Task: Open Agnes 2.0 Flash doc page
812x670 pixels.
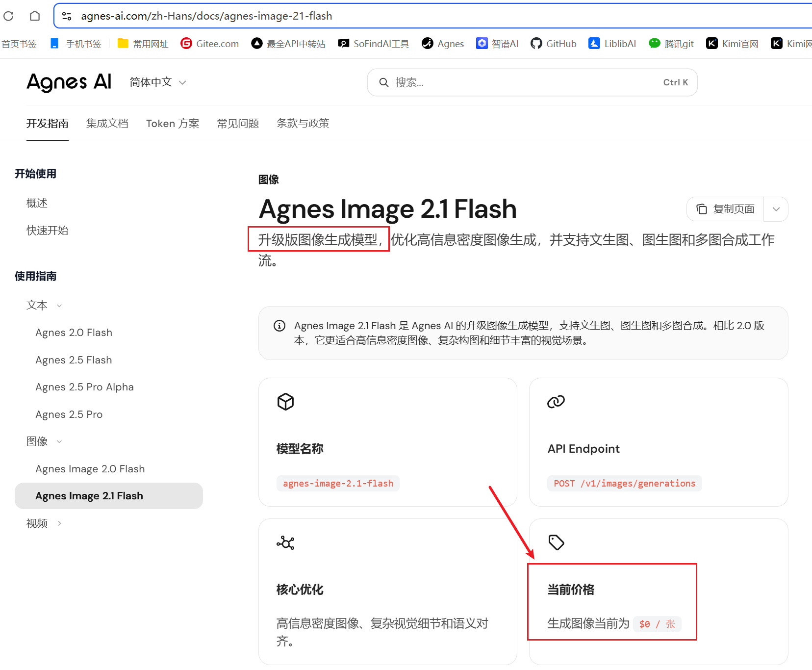Action: tap(74, 333)
